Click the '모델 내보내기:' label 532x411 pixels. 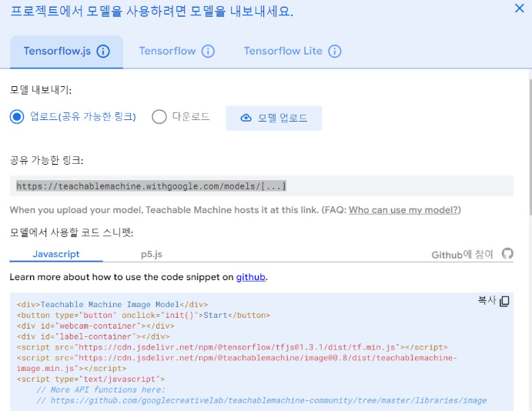click(41, 90)
